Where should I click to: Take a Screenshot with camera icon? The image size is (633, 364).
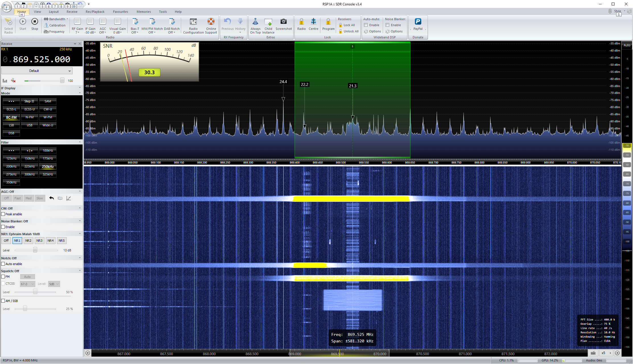coord(283,22)
